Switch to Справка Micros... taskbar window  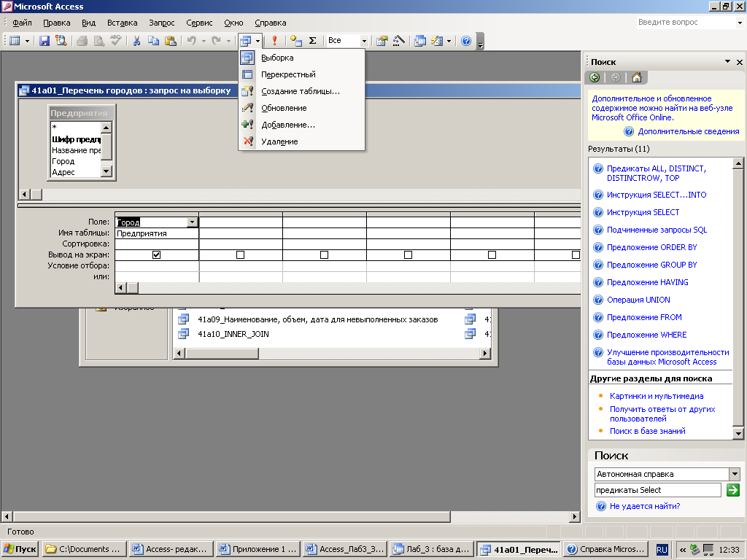[606, 549]
